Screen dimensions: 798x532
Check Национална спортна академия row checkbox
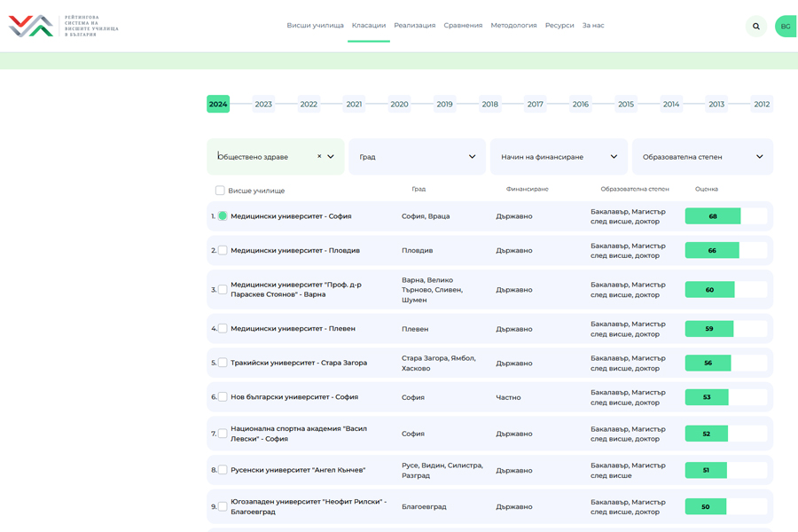click(223, 434)
